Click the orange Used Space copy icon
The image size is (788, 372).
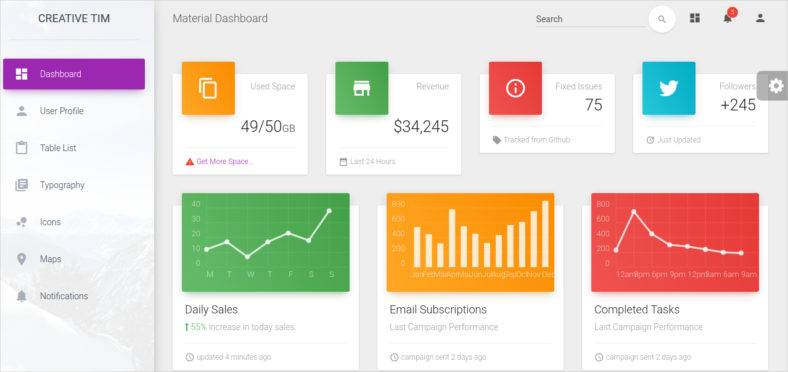point(208,88)
